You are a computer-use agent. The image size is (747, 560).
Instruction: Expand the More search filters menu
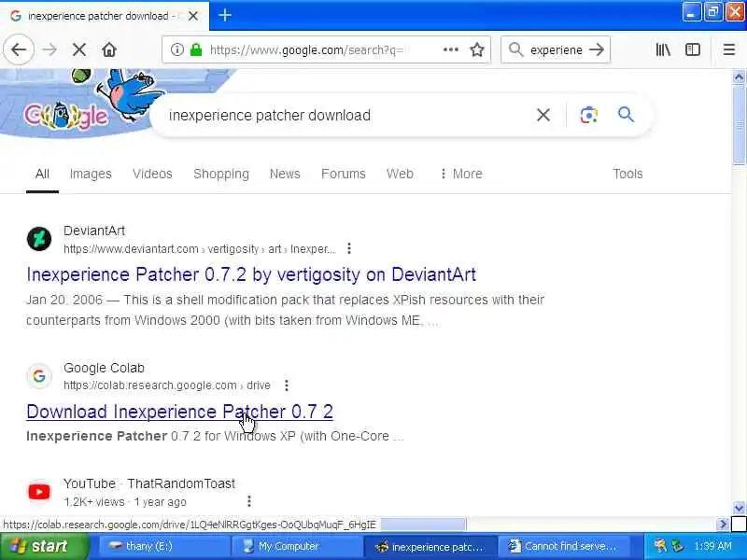coord(460,174)
